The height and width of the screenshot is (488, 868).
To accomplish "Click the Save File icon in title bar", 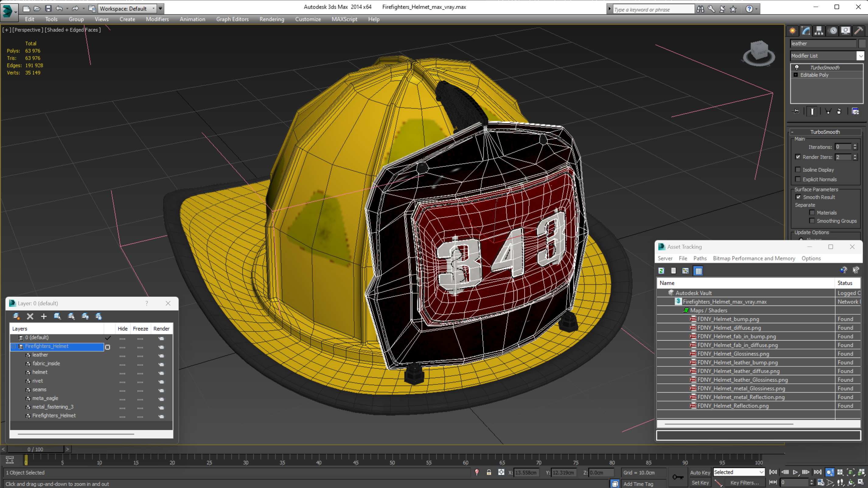I will click(48, 9).
